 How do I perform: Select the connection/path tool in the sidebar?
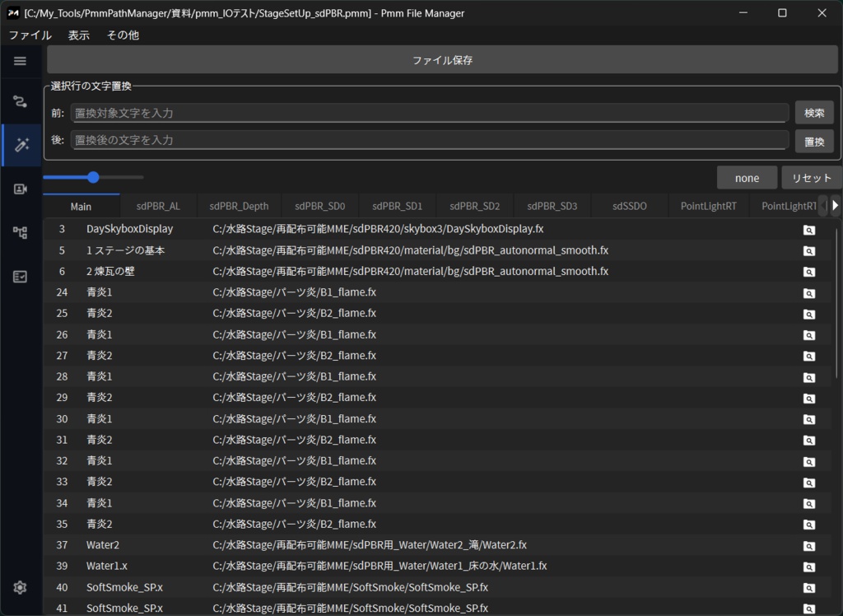coord(20,101)
